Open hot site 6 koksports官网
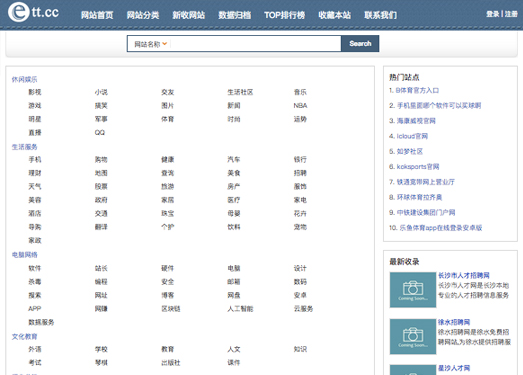The width and height of the screenshot is (523, 375). 418,167
